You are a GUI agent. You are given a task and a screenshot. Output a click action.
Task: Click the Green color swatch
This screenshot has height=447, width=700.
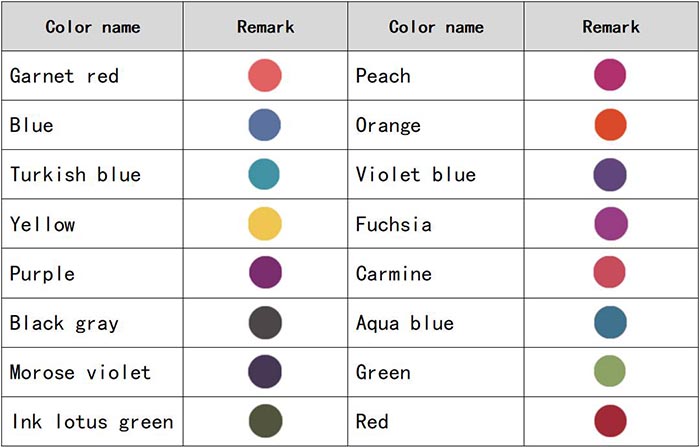point(610,371)
